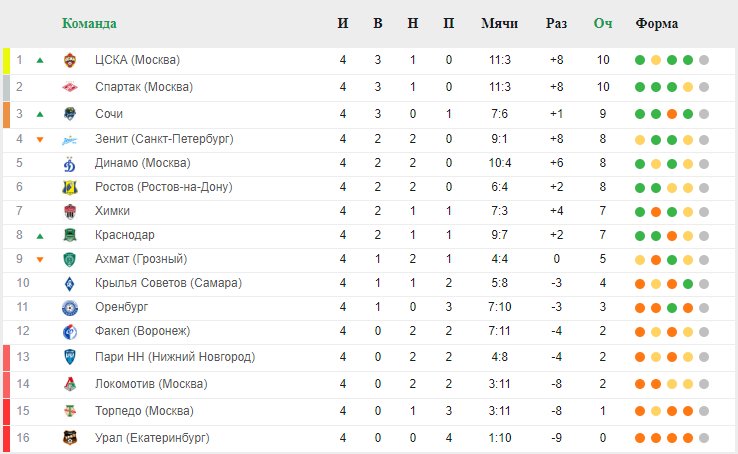Click the Zenit club logo
738x454 pixels.
coord(70,140)
